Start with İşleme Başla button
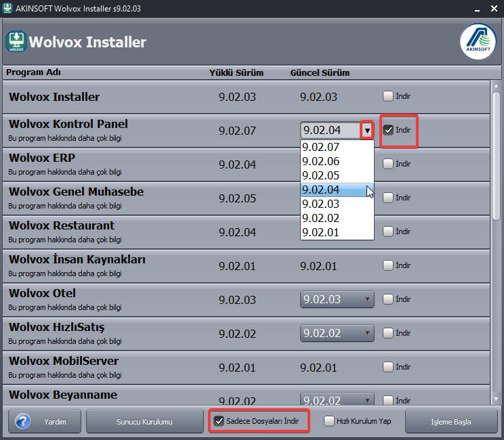Viewport: 504px width, 440px height. tap(451, 421)
